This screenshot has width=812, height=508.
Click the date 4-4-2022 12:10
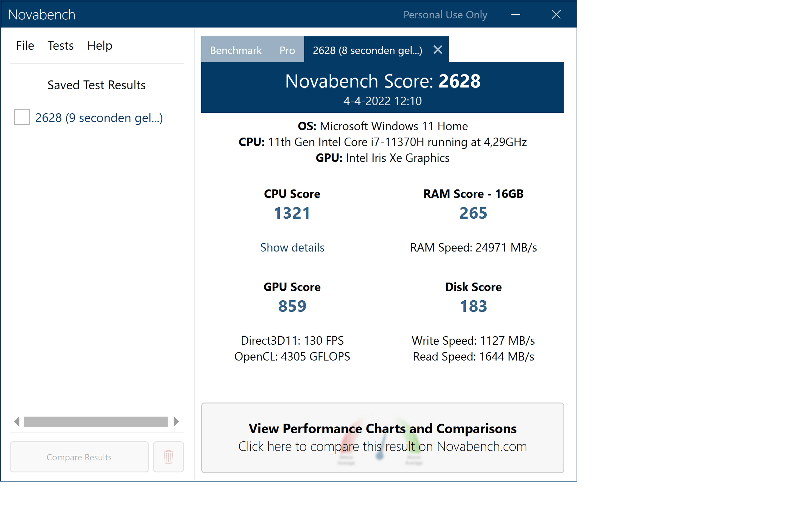[382, 101]
